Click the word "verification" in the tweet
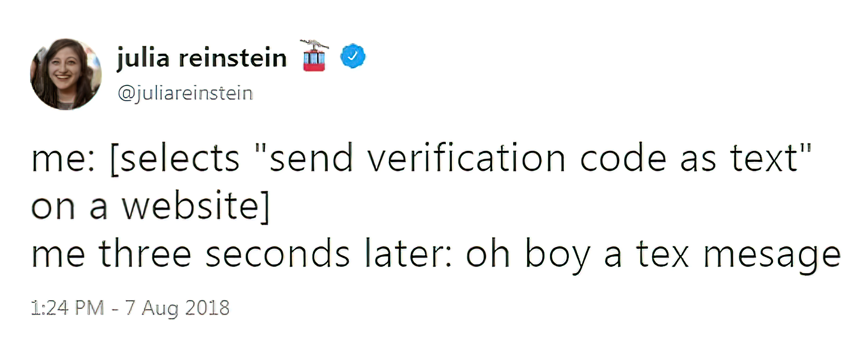This screenshot has height=355, width=868. pos(466,158)
